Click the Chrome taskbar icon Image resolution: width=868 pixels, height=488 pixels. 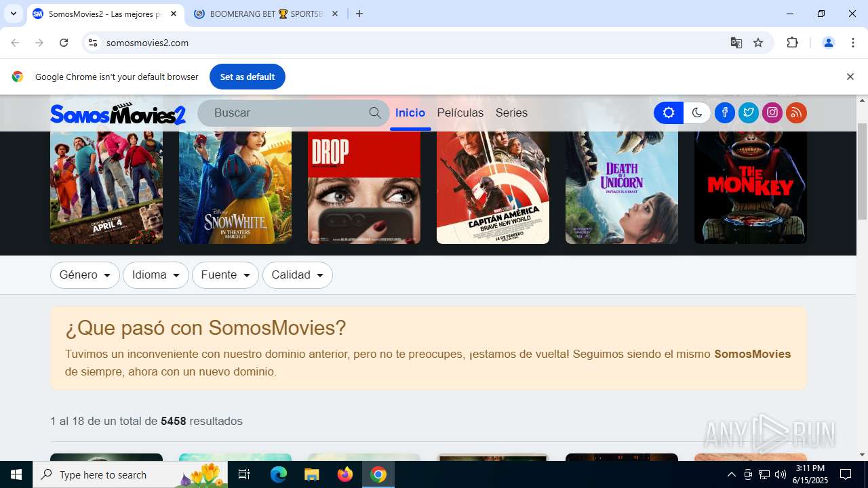pos(378,474)
